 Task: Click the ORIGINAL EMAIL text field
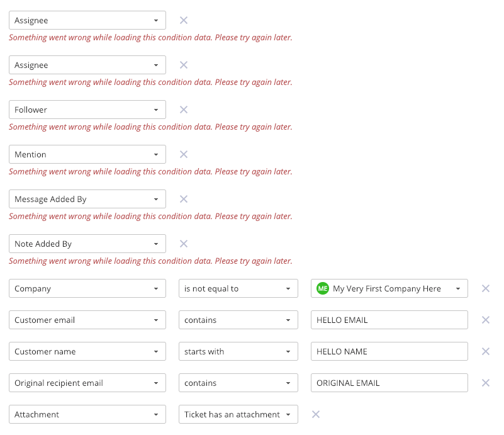tap(389, 383)
